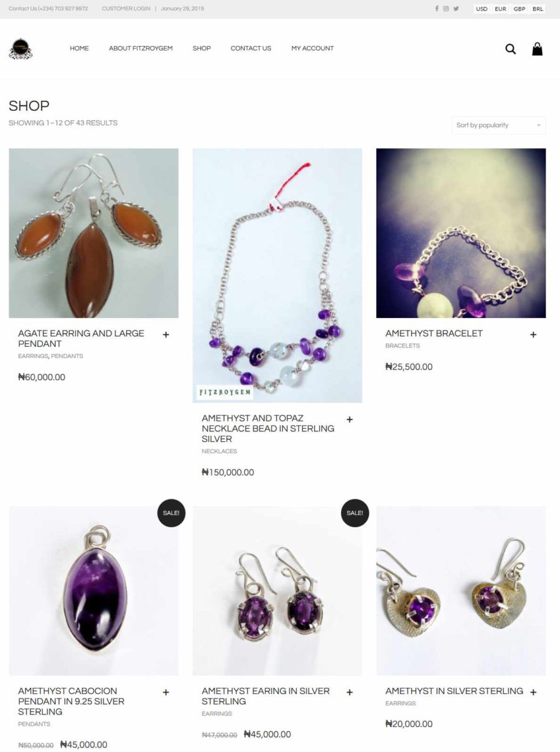Open the Sort by popularity dropdown
Screen dimensions: 560x752
(x=498, y=125)
